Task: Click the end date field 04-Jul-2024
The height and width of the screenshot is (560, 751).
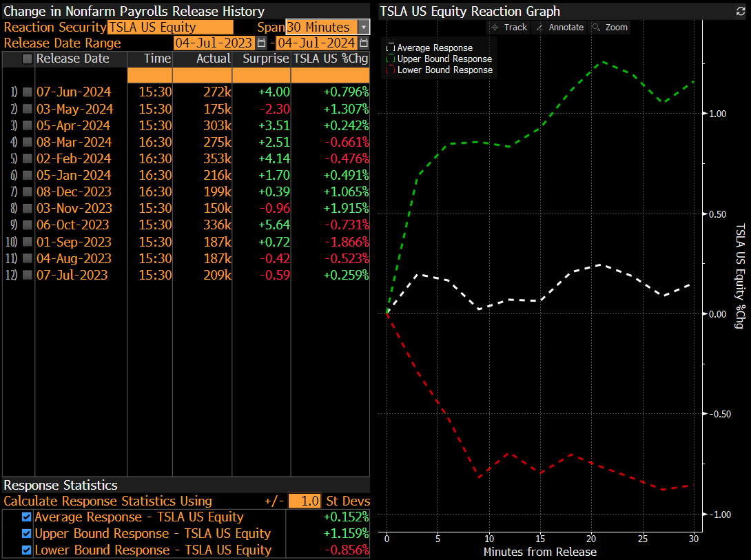Action: point(316,43)
